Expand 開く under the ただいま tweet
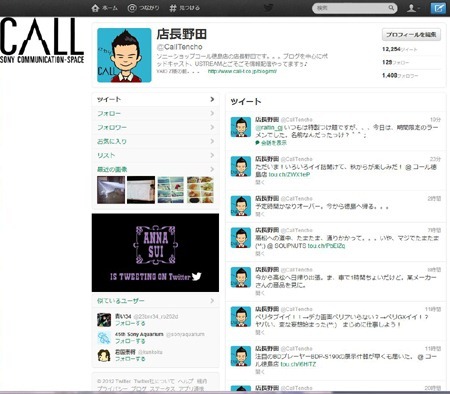The width and height of the screenshot is (450, 394). (260, 182)
